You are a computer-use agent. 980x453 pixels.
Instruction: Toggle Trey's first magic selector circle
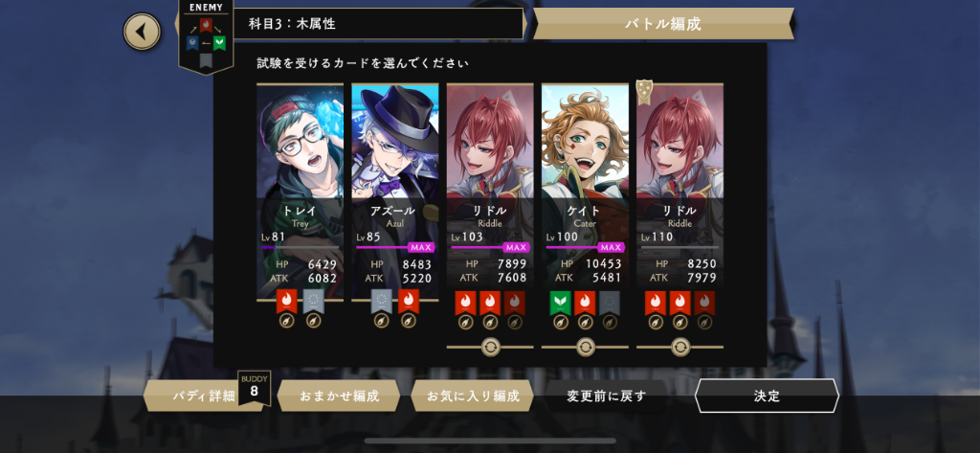point(287,322)
